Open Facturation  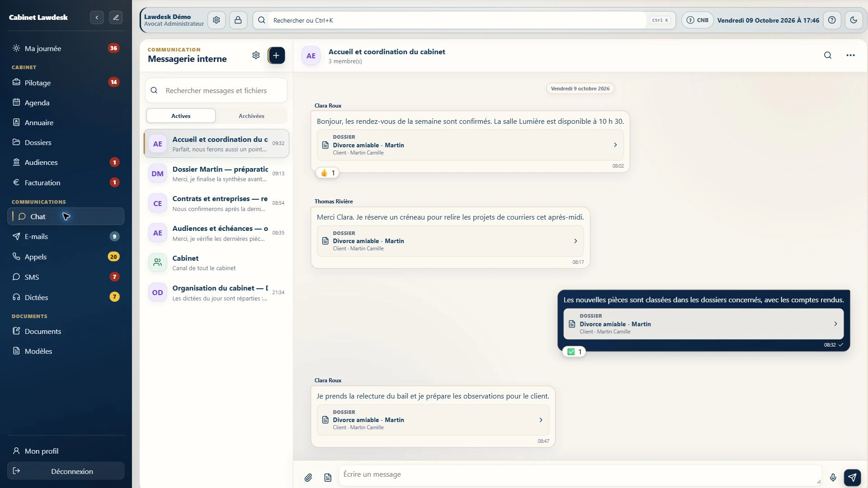(66, 183)
